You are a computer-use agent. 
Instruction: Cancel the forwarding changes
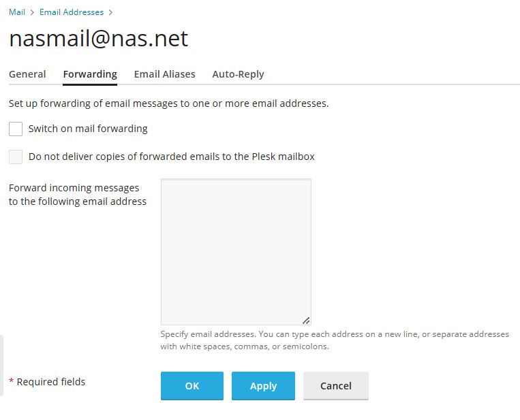click(335, 385)
